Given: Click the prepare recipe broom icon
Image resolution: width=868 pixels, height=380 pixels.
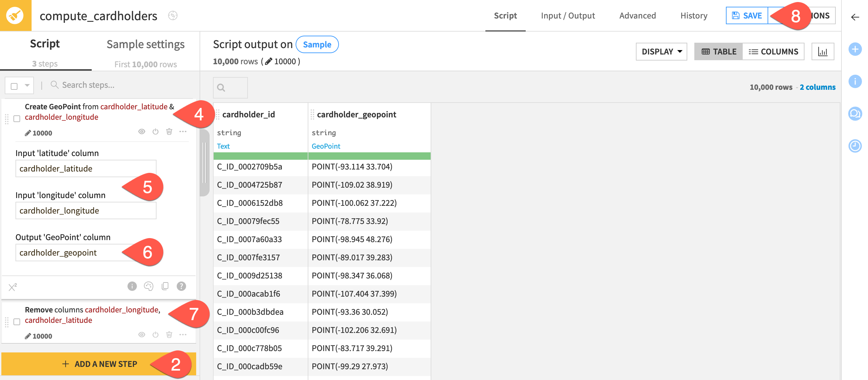Looking at the screenshot, I should (x=15, y=15).
